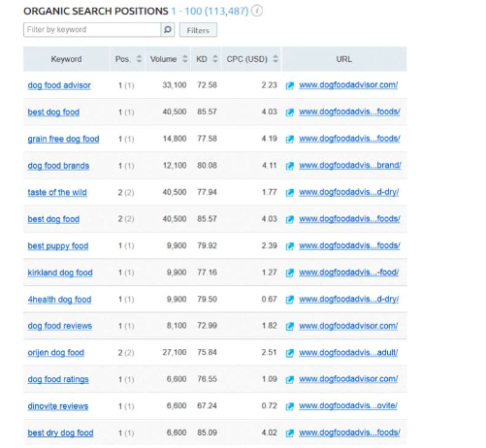Open external link icon for dinovite reviews row
The image size is (486, 448).
click(290, 406)
